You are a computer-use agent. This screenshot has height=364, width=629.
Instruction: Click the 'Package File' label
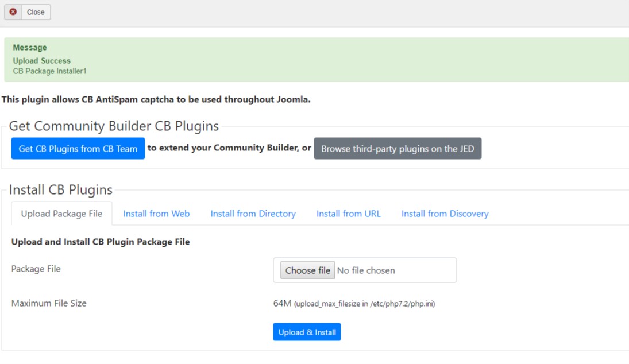pyautogui.click(x=36, y=269)
